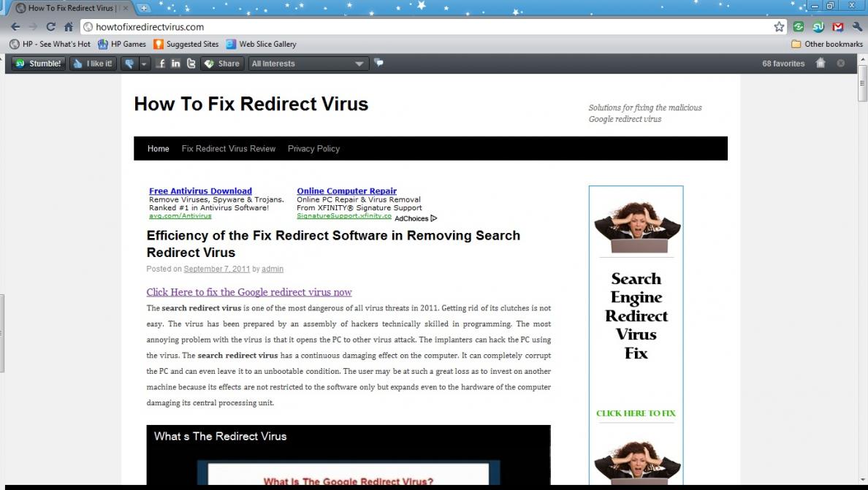Click the thumbs-down dislike icon
Image resolution: width=868 pixels, height=490 pixels.
[x=129, y=64]
